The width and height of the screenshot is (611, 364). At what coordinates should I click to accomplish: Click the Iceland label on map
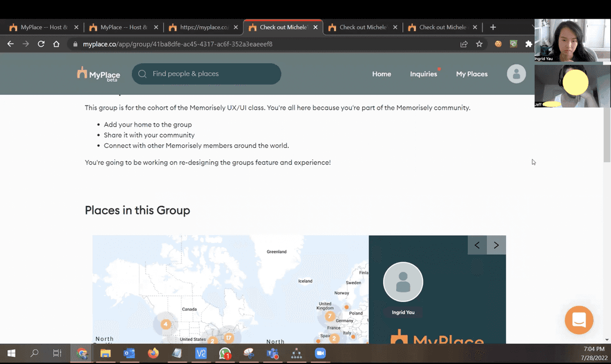tap(305, 281)
